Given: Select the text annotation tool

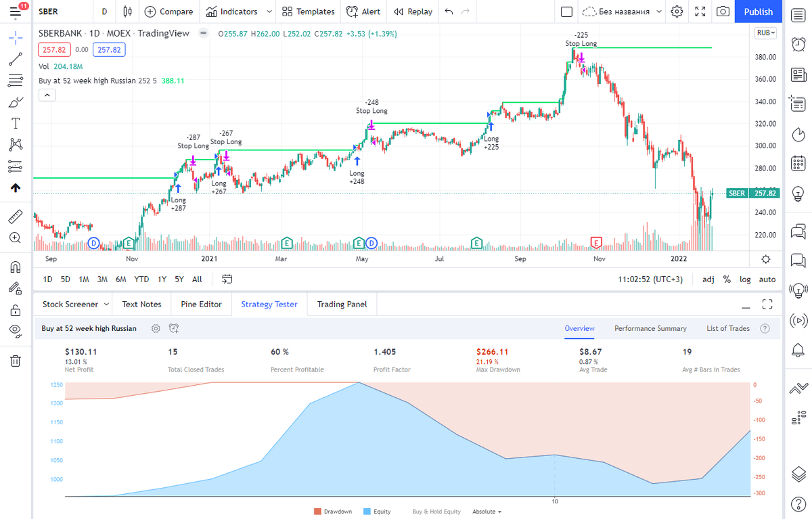Looking at the screenshot, I should pos(15,123).
